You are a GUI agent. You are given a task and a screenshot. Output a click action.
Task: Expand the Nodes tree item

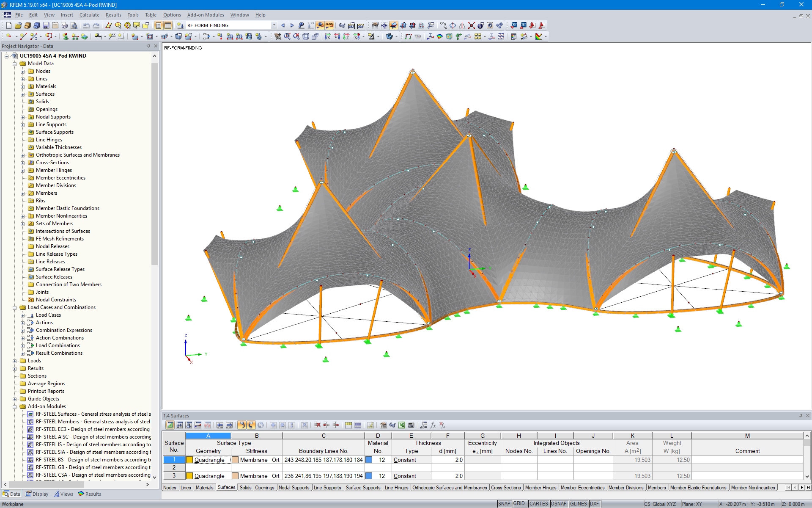point(23,71)
